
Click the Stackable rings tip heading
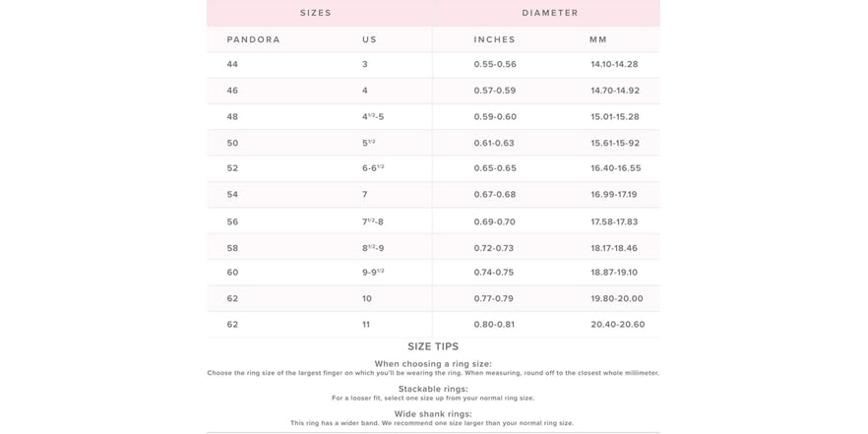(x=433, y=389)
